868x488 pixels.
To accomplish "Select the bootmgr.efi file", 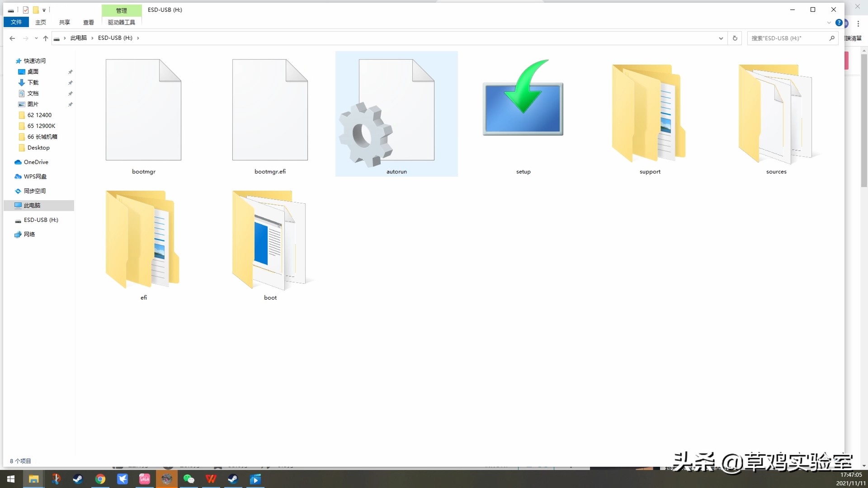I will click(270, 110).
